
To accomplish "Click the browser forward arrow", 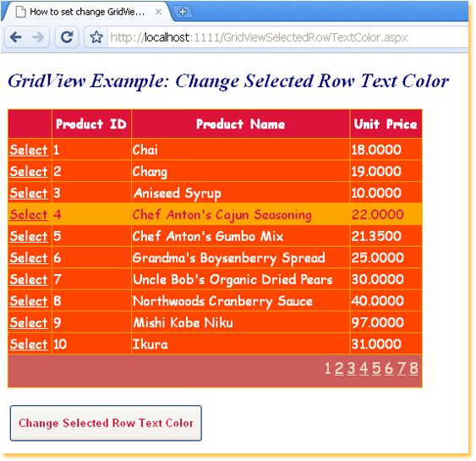I will point(38,37).
